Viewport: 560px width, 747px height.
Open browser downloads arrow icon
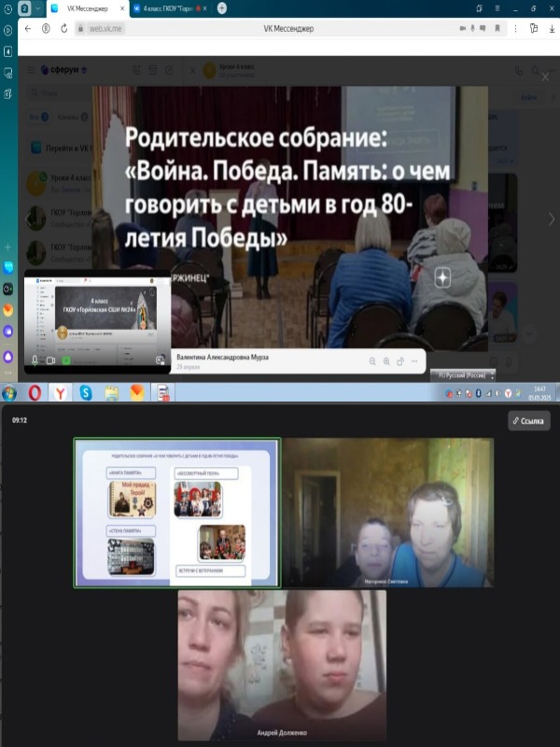552,29
